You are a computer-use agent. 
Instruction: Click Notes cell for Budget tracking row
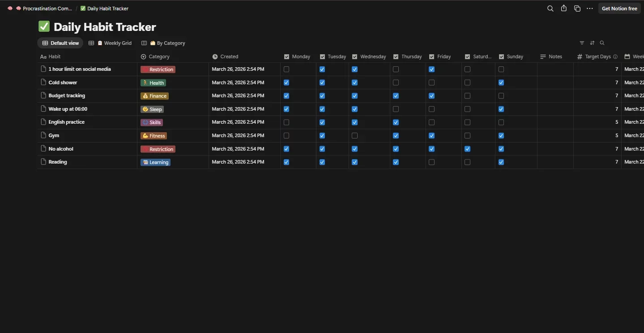555,96
